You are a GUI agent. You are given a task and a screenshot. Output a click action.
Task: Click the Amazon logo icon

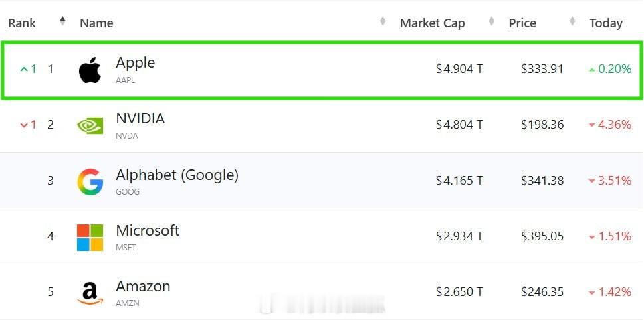click(90, 293)
